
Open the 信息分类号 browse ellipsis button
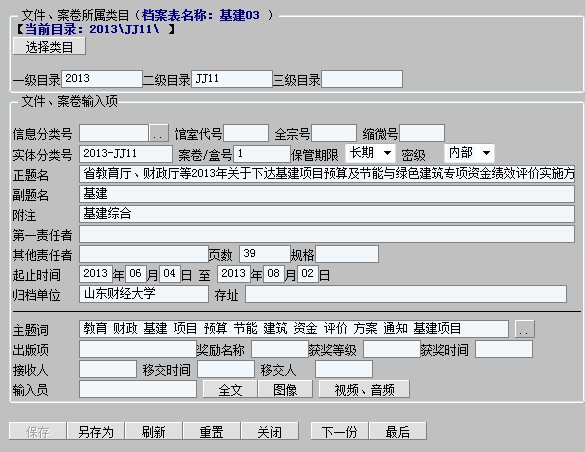pyautogui.click(x=159, y=133)
